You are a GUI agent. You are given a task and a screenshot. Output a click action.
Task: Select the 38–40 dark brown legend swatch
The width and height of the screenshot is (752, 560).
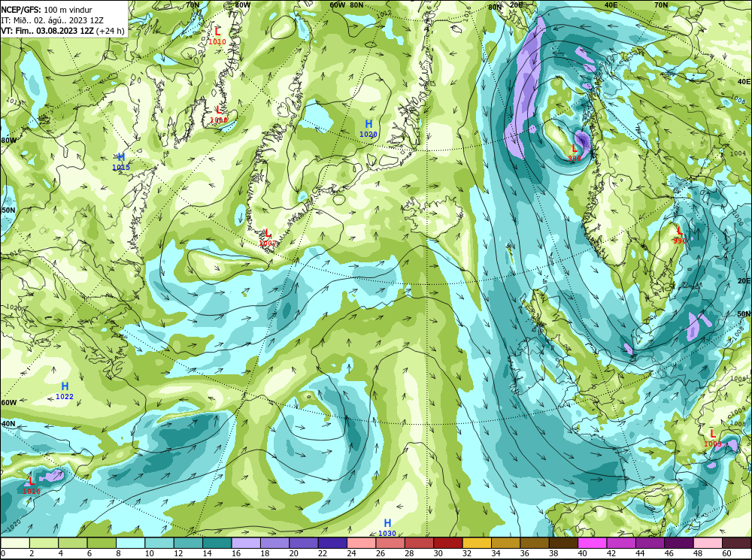click(563, 543)
